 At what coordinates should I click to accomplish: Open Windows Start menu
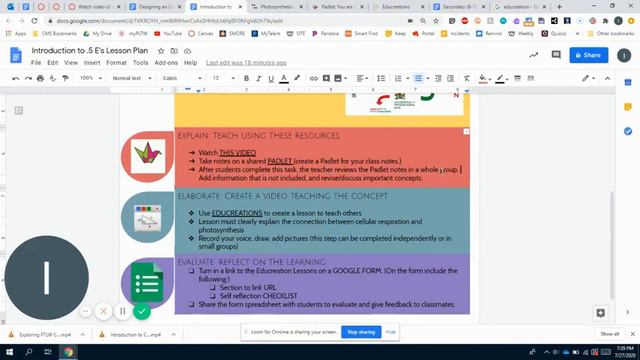tap(9, 352)
